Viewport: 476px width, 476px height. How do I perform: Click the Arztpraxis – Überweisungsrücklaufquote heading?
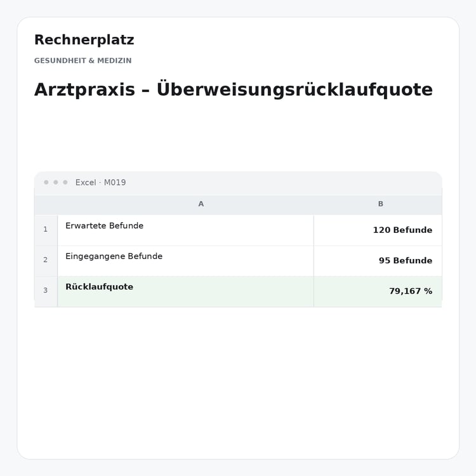point(233,89)
